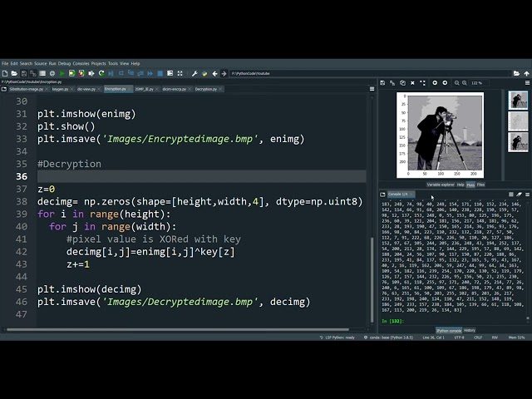Continue execution debug icon
This screenshot has width=532, height=399.
tap(150, 73)
